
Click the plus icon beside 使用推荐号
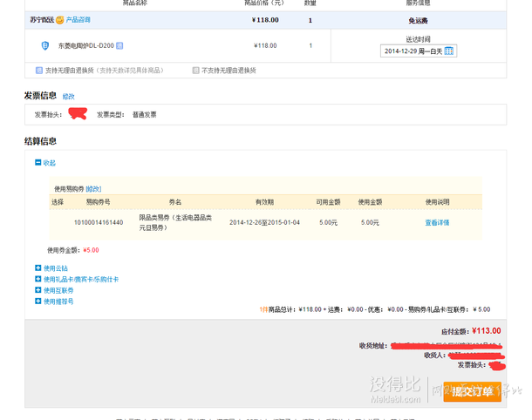tap(38, 301)
